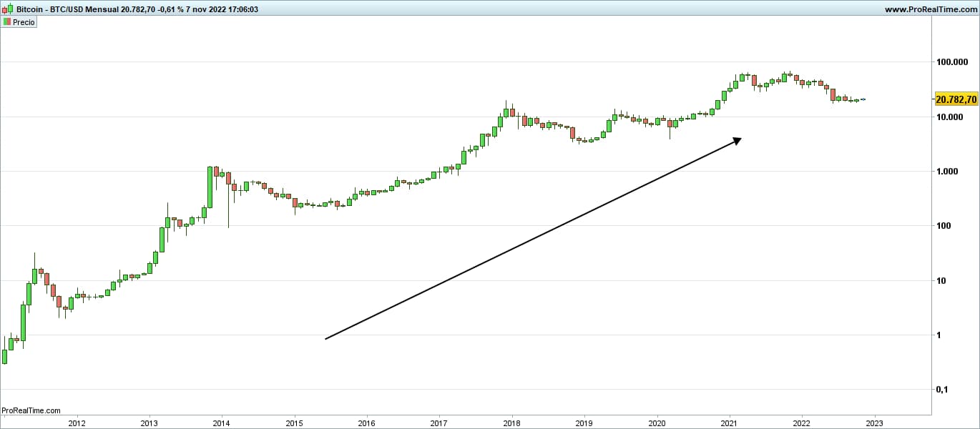Click the ProRealTime.com watermark at bottom left
This screenshot has height=429, width=980.
(x=31, y=410)
